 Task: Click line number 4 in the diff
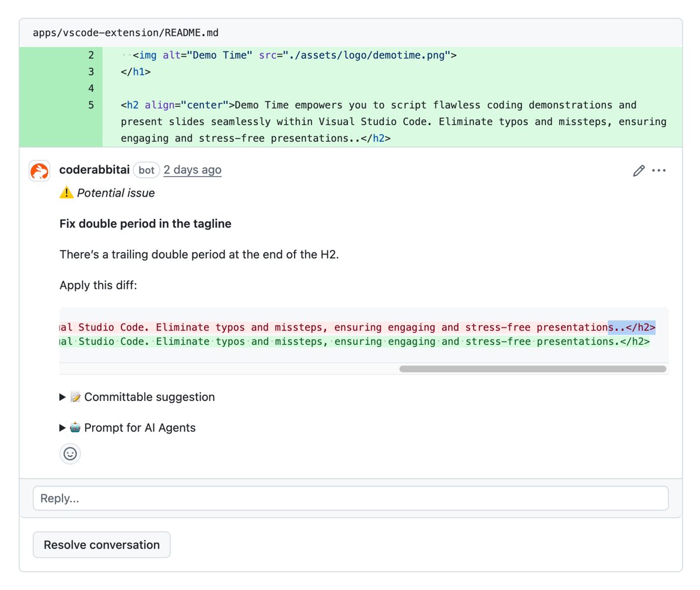pos(91,89)
